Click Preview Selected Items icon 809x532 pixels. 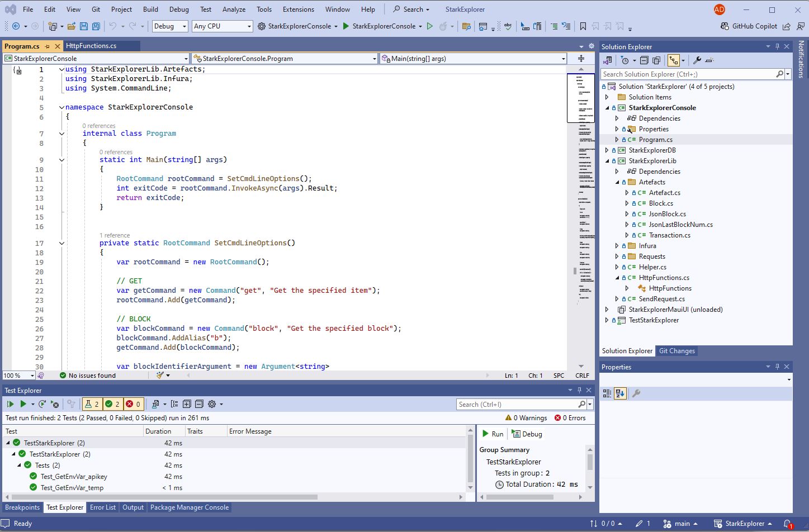point(709,60)
